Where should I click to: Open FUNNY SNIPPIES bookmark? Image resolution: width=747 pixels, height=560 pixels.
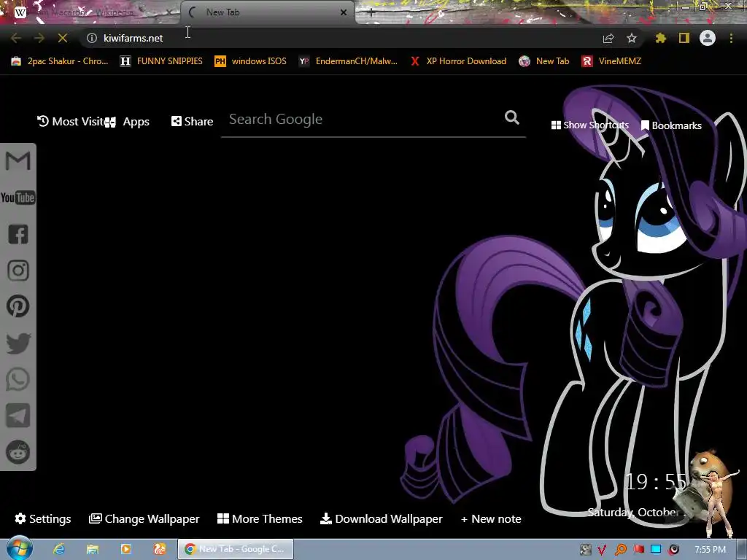pos(161,61)
